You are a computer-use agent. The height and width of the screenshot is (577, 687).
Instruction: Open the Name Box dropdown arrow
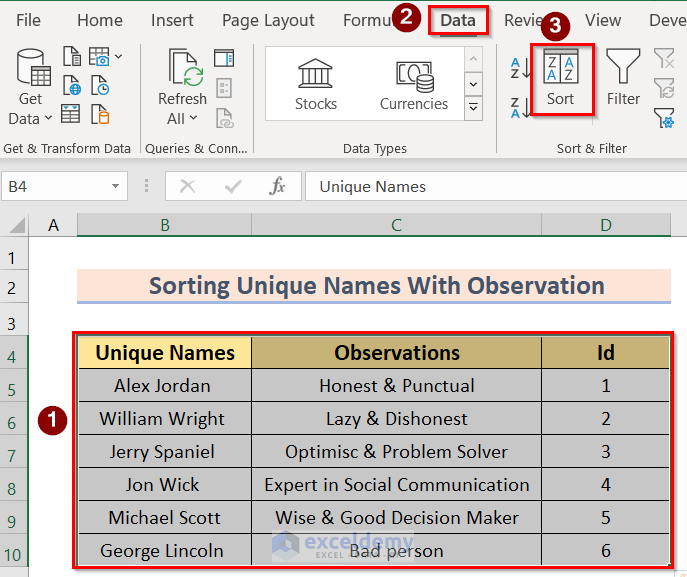coord(117,186)
